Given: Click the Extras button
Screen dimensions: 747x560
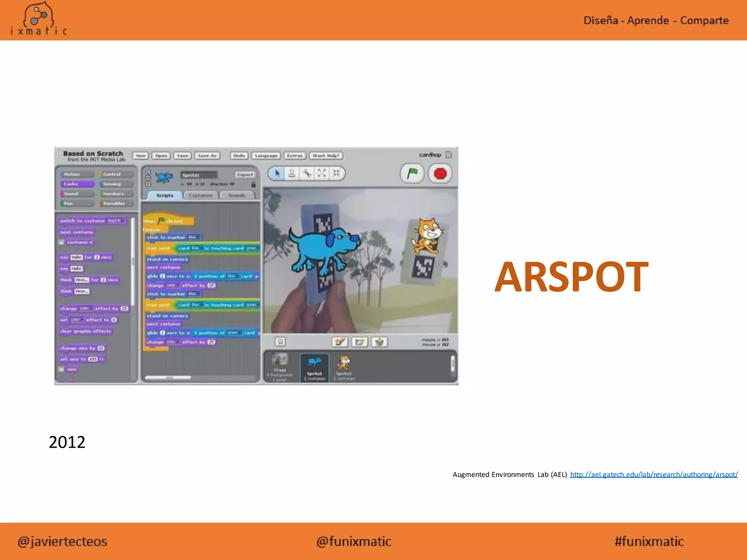Looking at the screenshot, I should tap(295, 156).
